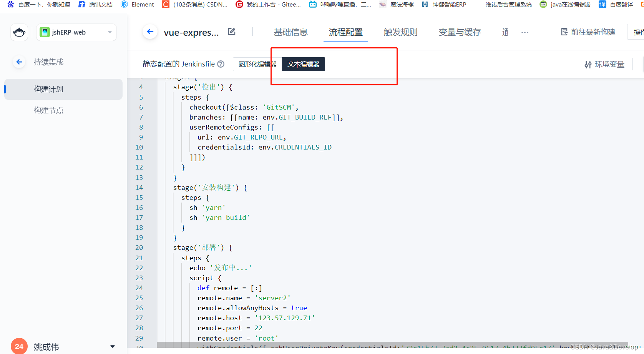Click the echo '发布中...' code line
Image resolution: width=644 pixels, height=354 pixels.
(221, 268)
